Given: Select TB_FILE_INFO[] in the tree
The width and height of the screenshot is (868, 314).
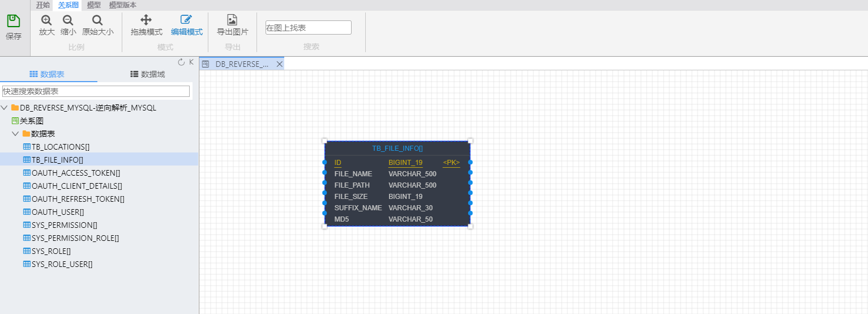Looking at the screenshot, I should tap(57, 160).
